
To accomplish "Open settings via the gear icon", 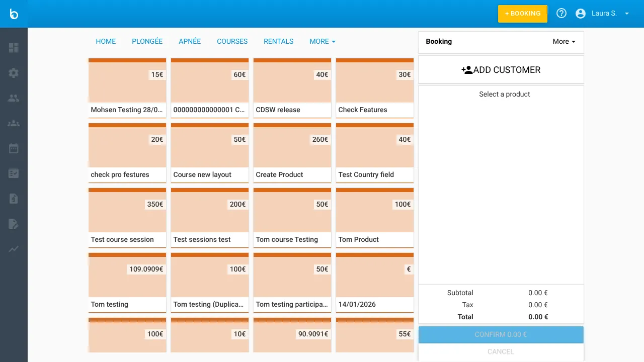I will (14, 73).
